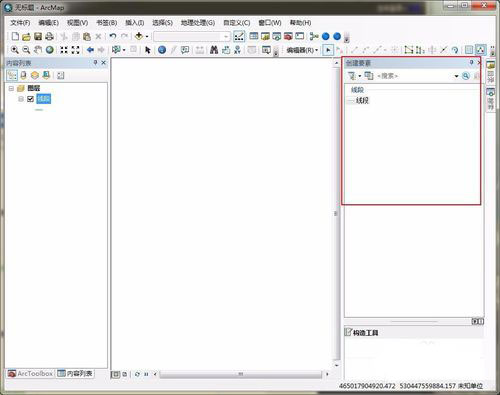Open table of contents Options button
The image size is (500, 395).
pos(60,76)
